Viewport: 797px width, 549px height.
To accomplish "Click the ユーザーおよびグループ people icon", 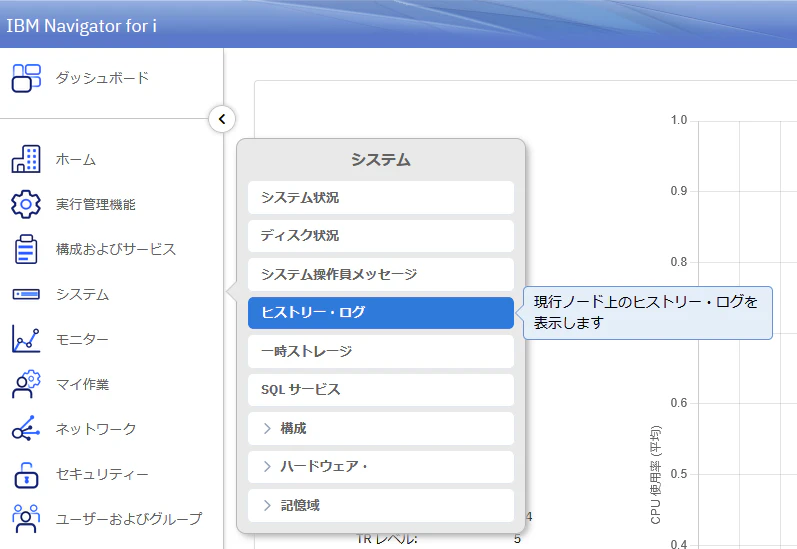I will (26, 518).
